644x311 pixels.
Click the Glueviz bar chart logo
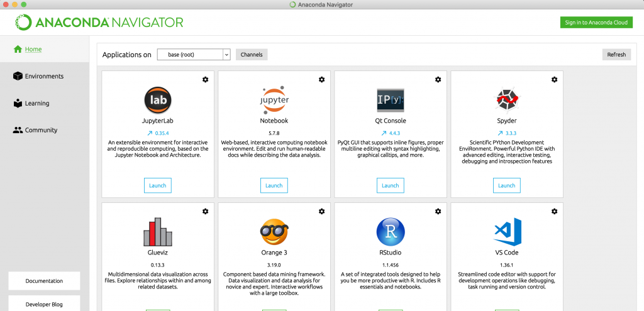click(x=158, y=232)
